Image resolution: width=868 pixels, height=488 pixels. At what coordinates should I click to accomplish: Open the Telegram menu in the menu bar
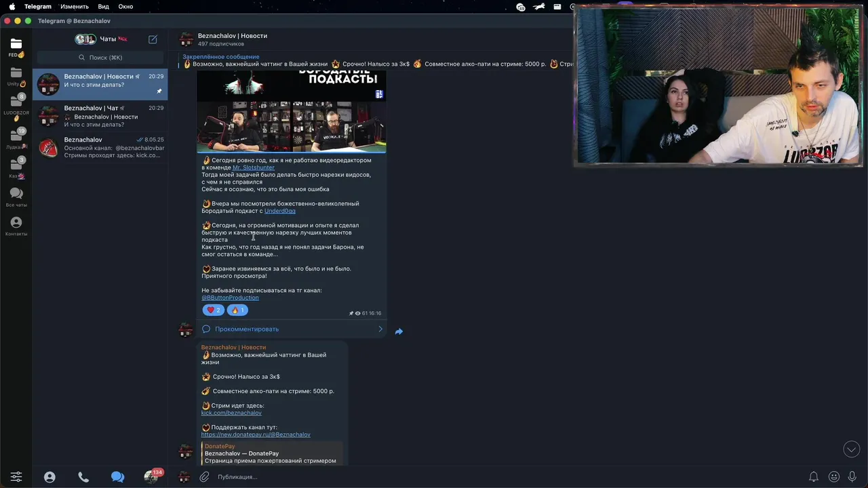click(x=38, y=6)
